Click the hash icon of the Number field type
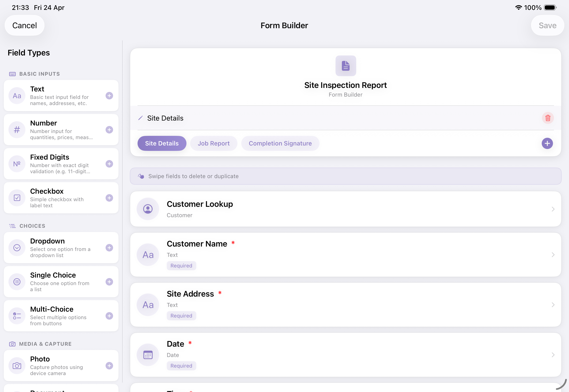569x392 pixels. pyautogui.click(x=17, y=130)
